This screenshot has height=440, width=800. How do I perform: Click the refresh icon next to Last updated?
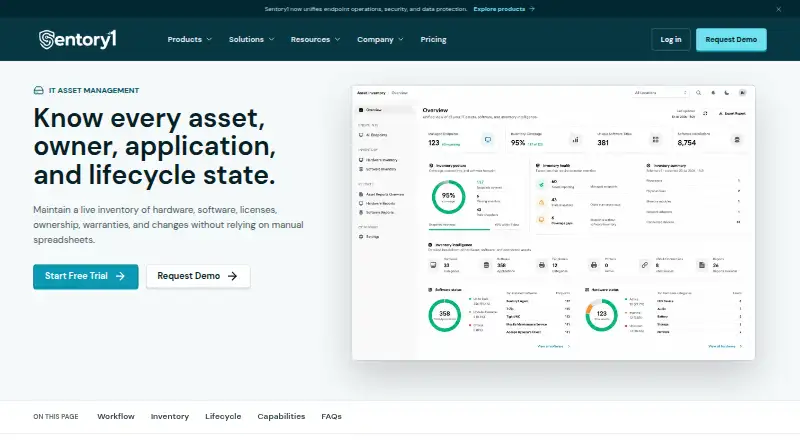coord(705,113)
